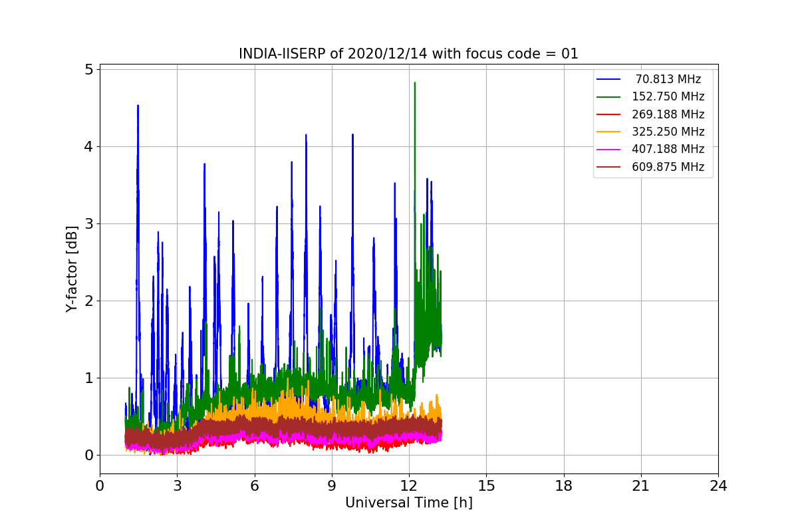Click x-axis tick label 0

tap(100, 486)
